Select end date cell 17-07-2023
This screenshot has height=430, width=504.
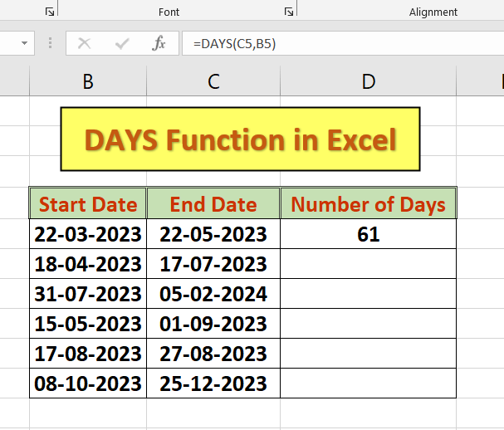click(213, 264)
